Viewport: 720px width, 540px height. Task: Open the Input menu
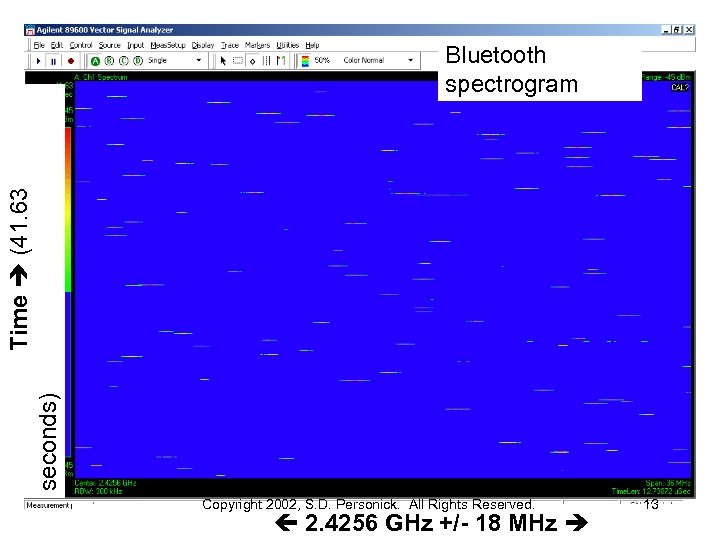135,45
